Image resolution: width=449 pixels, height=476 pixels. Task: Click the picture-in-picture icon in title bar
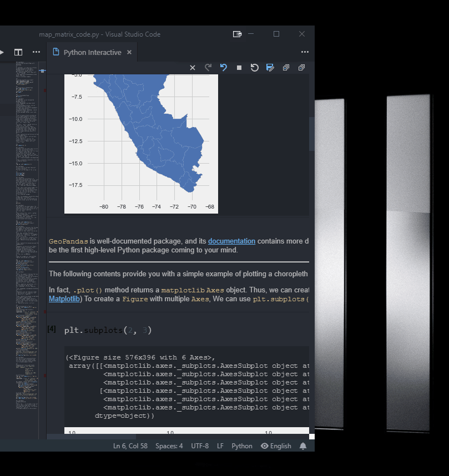237,34
